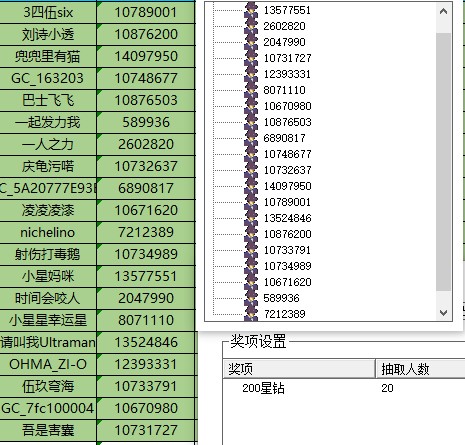Select tree entry 10734989 in winner list

[x=287, y=266]
